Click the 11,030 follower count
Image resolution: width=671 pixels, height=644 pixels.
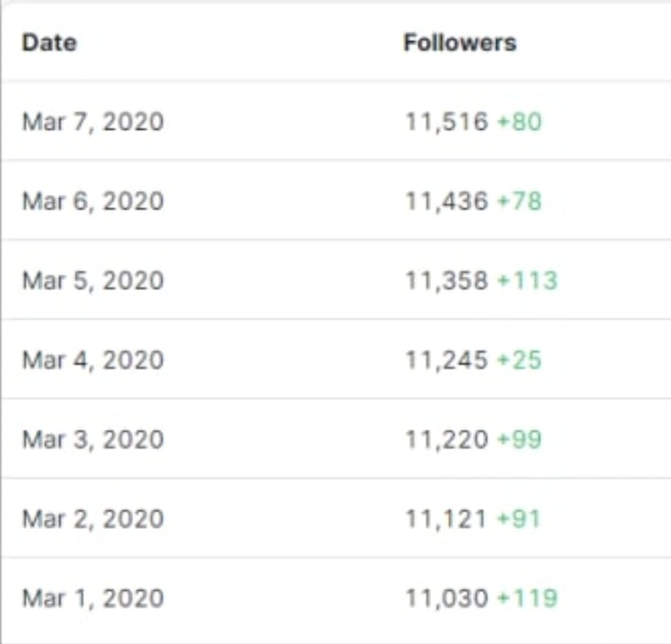pyautogui.click(x=447, y=599)
